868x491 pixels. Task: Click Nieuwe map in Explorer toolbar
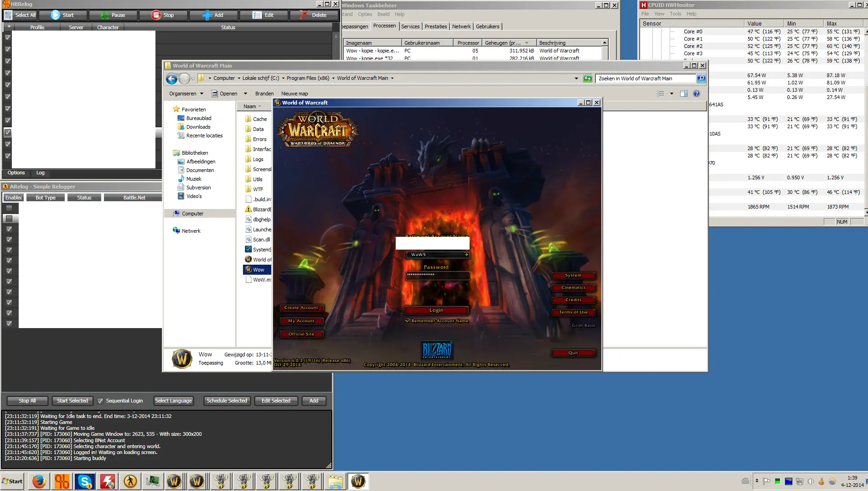(294, 94)
